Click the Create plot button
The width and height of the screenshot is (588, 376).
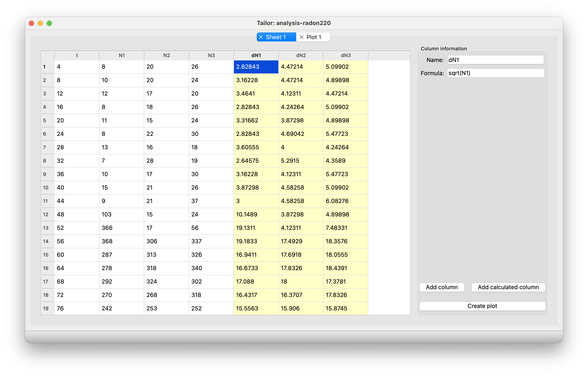[x=482, y=306]
